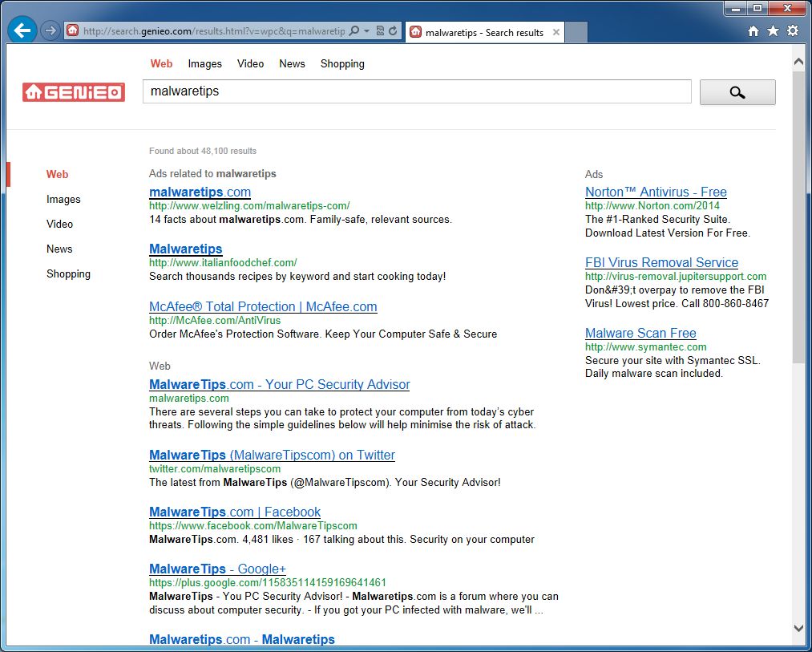Screen dimensions: 812x652
Task: Maximize the browser window
Action: (757, 8)
